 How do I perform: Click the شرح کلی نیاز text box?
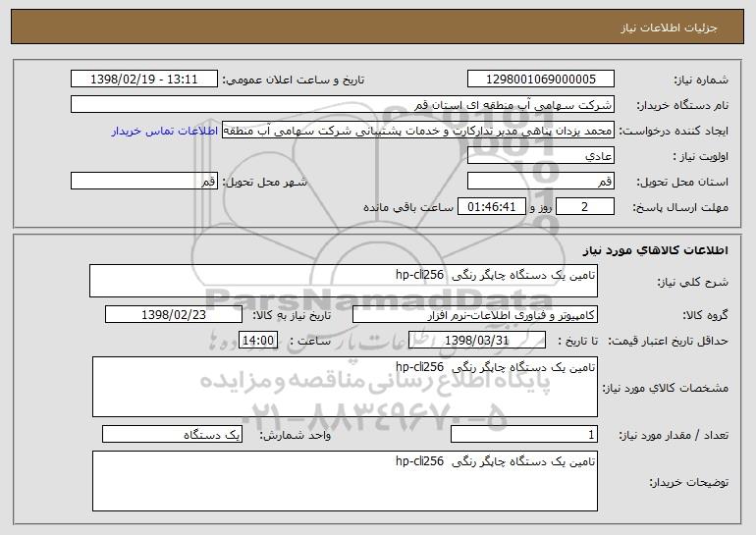344,281
